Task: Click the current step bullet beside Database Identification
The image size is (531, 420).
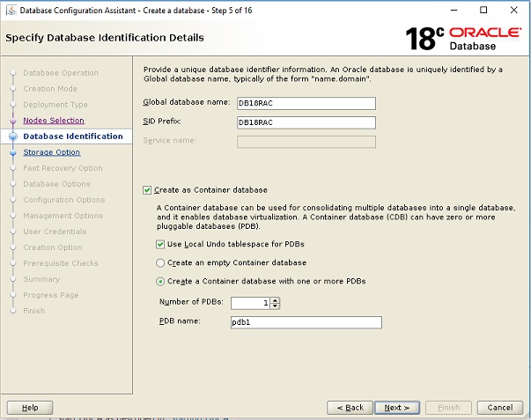Action: coord(13,136)
